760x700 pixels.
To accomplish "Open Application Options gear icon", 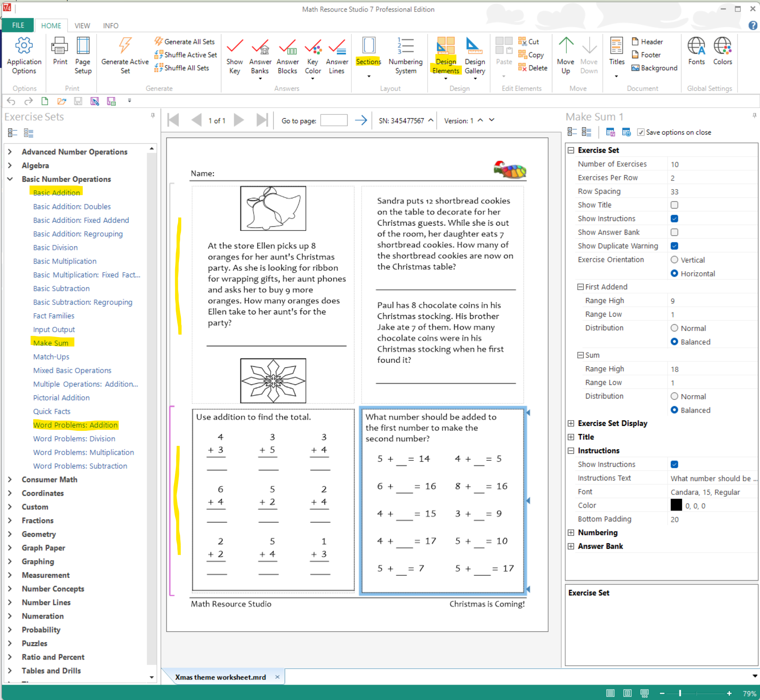I will (24, 46).
